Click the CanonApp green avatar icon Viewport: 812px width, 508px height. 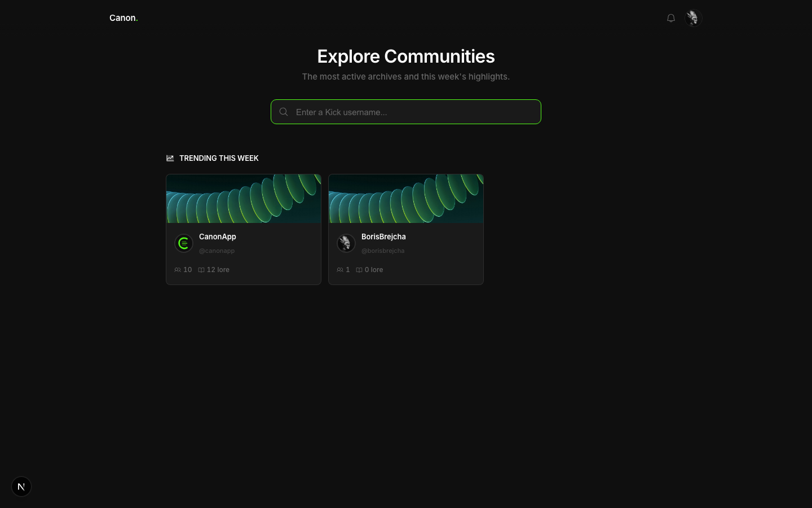click(184, 243)
